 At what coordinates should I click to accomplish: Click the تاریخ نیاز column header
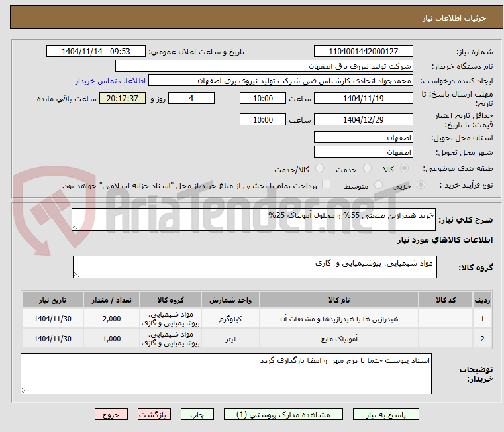[x=52, y=300]
